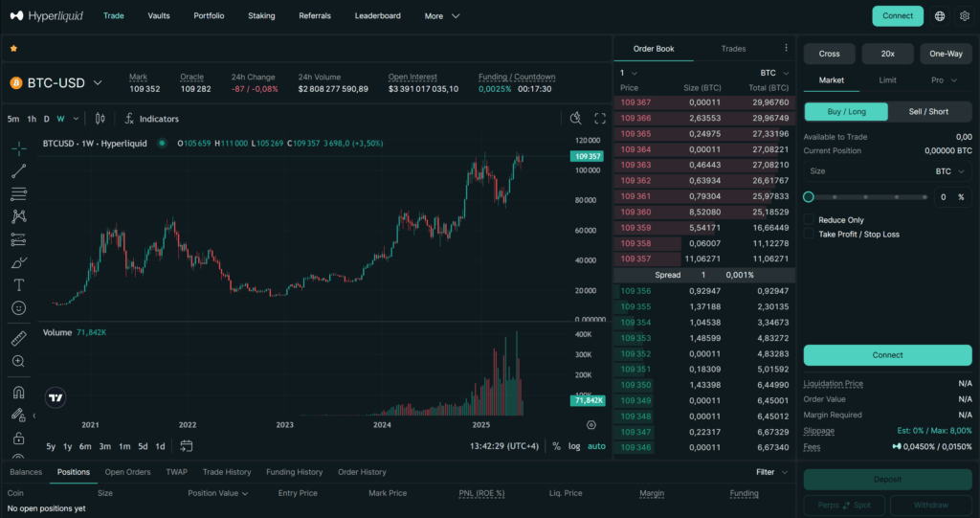The width and height of the screenshot is (980, 518).
Task: Enable the Reduce Only checkbox
Action: click(809, 219)
